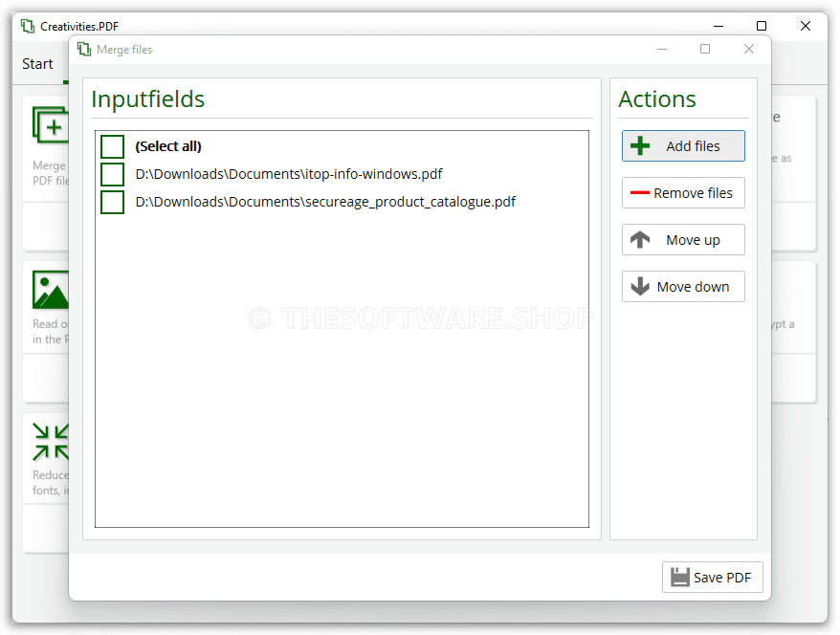The image size is (840, 635).
Task: Click the (Select all) label
Action: pos(168,146)
